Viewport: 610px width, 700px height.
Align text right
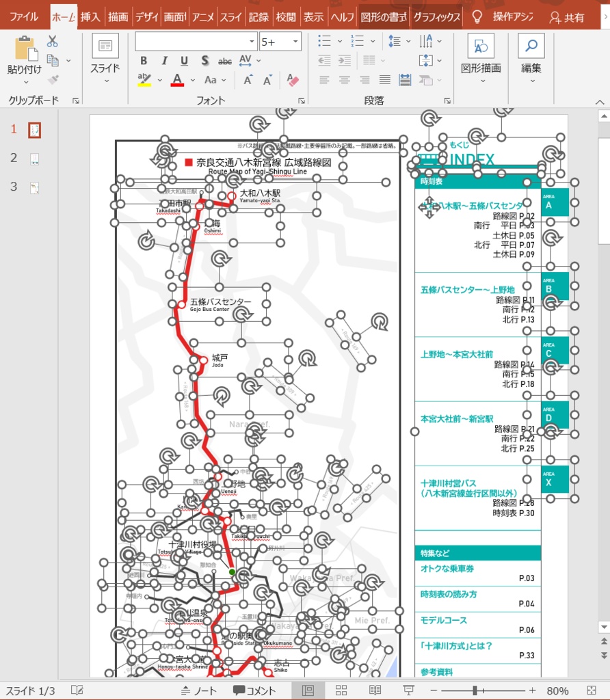pyautogui.click(x=365, y=80)
